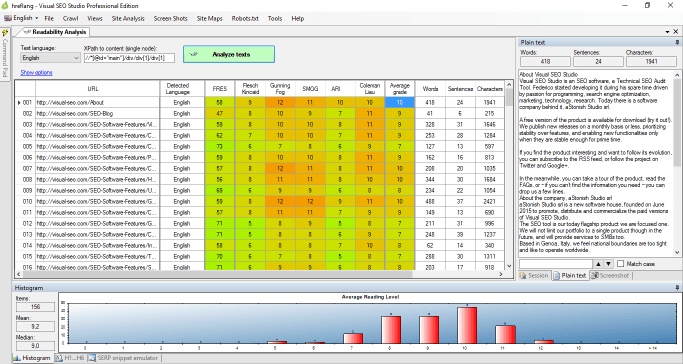Screen dimensions: 683x364
Task: Open the English language selector in menu bar
Action: click(x=21, y=18)
